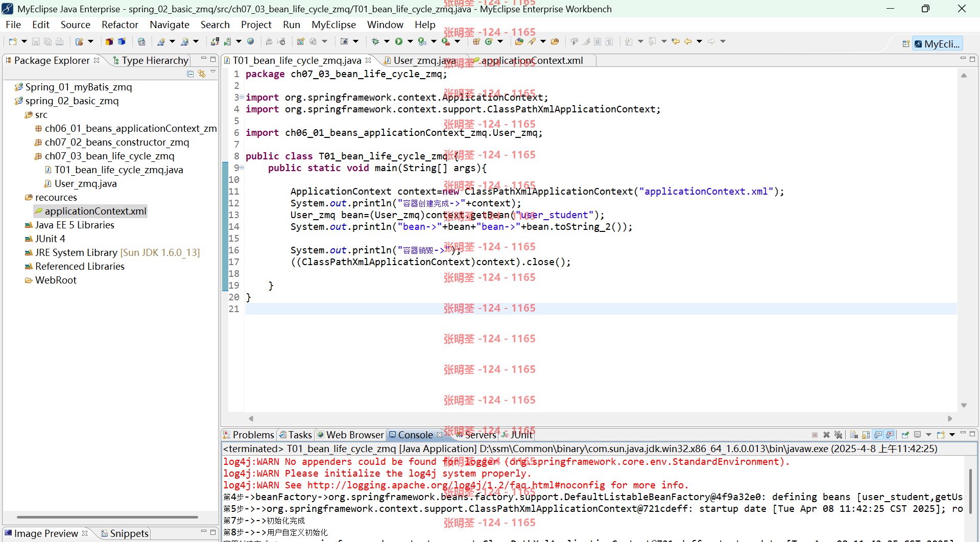Click the Debug bug icon

click(x=375, y=41)
